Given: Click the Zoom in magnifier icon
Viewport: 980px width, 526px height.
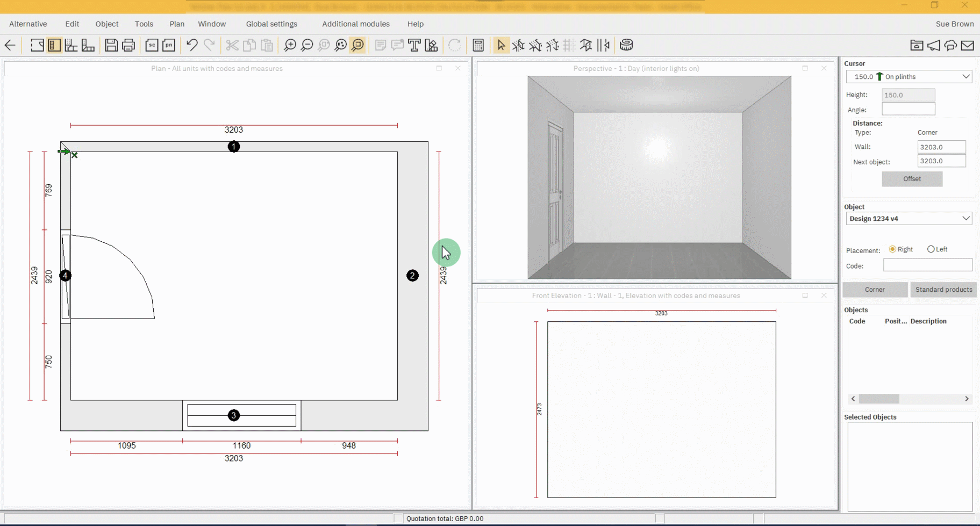Looking at the screenshot, I should pos(290,45).
